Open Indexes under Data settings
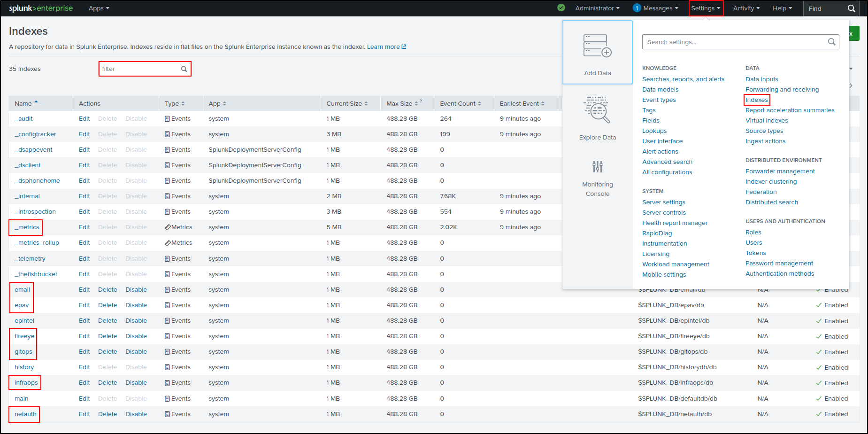This screenshot has height=434, width=868. click(x=756, y=100)
